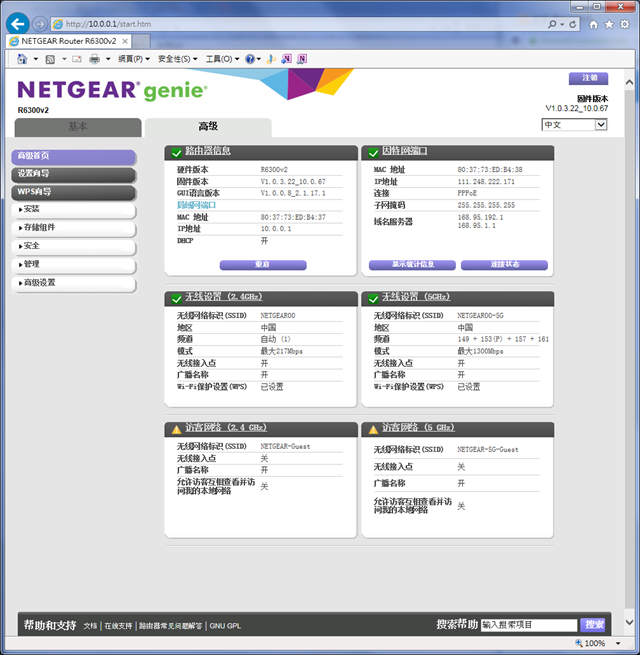Select the NETGEAR Router R6300v2 browser tab
Viewport: 640px width, 655px height.
pyautogui.click(x=69, y=41)
